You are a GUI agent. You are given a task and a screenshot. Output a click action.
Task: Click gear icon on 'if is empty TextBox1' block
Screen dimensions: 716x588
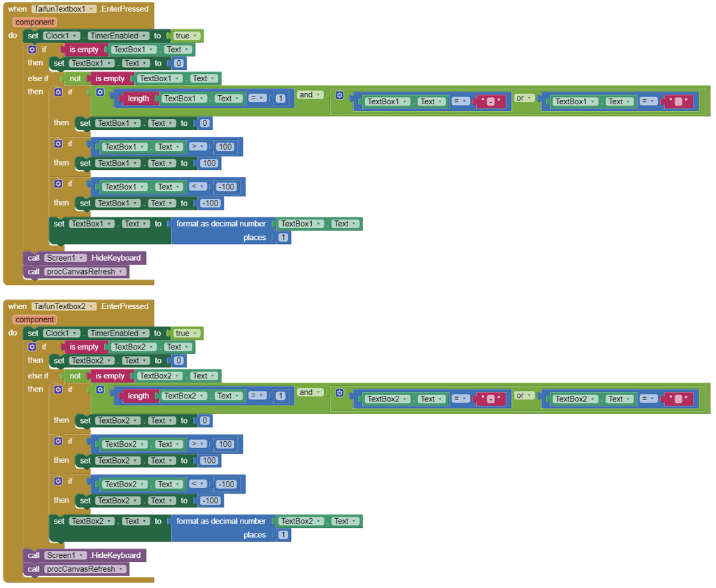click(x=31, y=50)
